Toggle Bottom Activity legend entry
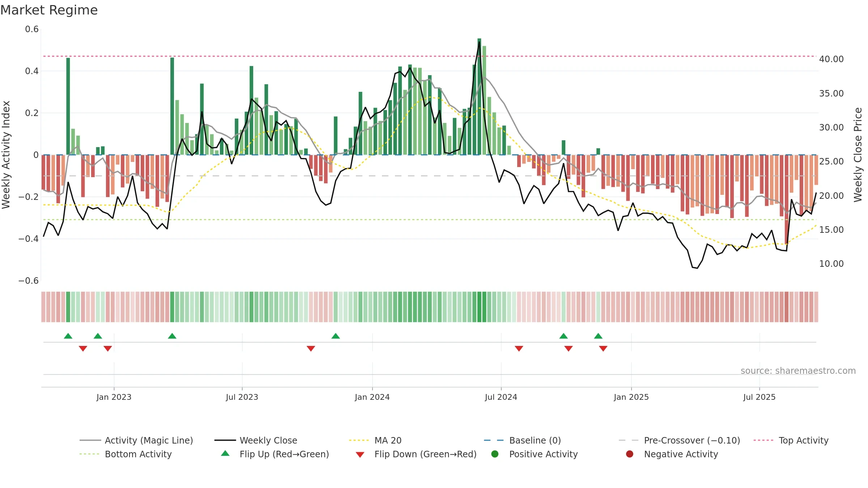This screenshot has width=868, height=488. (125, 454)
